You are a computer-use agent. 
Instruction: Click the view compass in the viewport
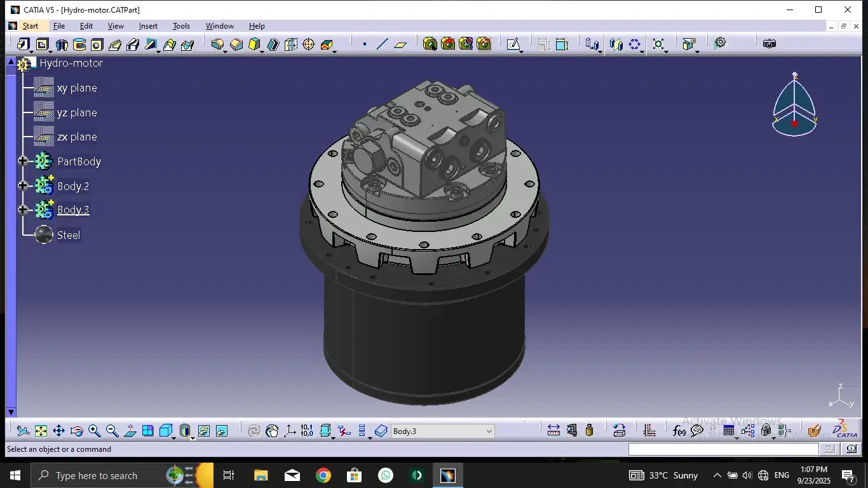[x=794, y=106]
